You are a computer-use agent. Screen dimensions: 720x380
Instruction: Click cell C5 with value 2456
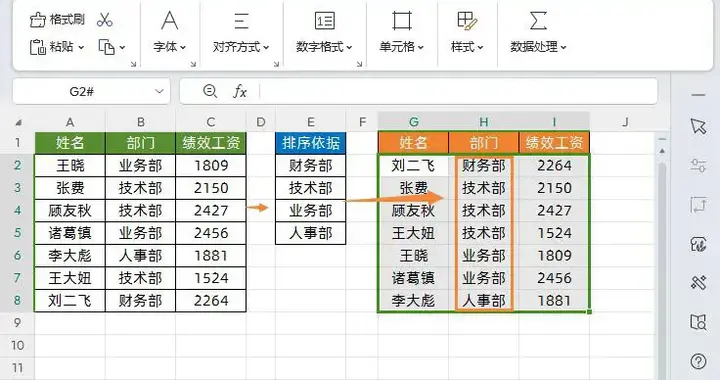(211, 233)
